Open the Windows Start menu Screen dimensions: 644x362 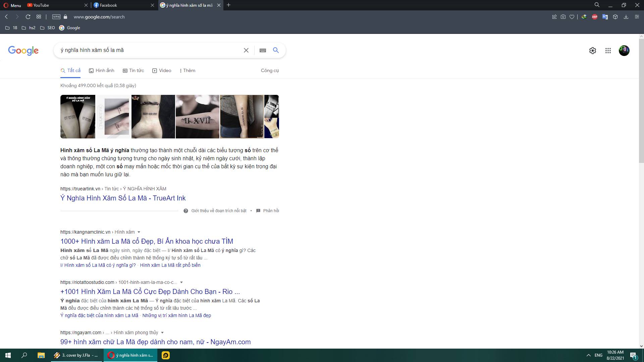tap(8, 355)
